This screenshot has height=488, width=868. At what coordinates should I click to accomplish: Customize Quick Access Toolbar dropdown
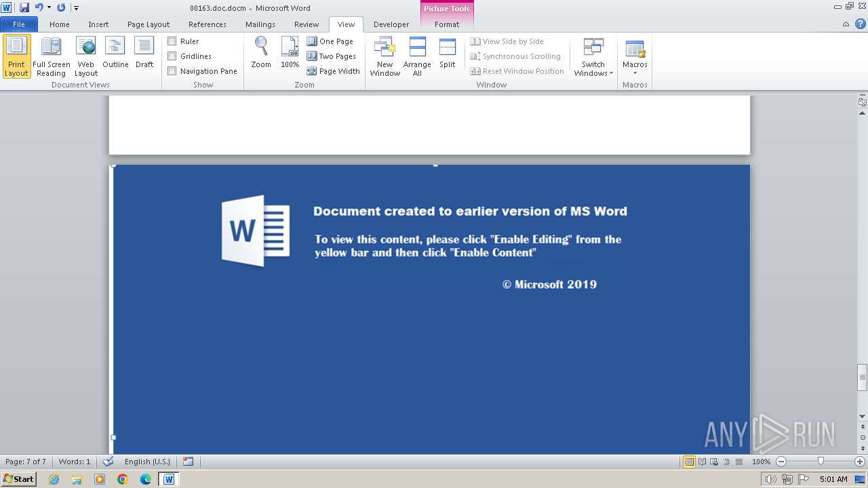click(76, 7)
